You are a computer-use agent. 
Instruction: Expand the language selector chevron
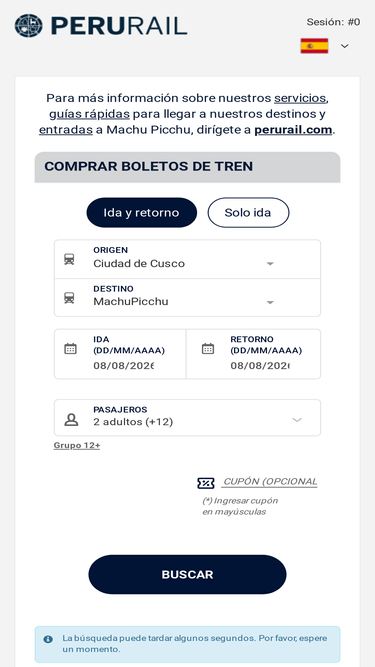tap(345, 46)
